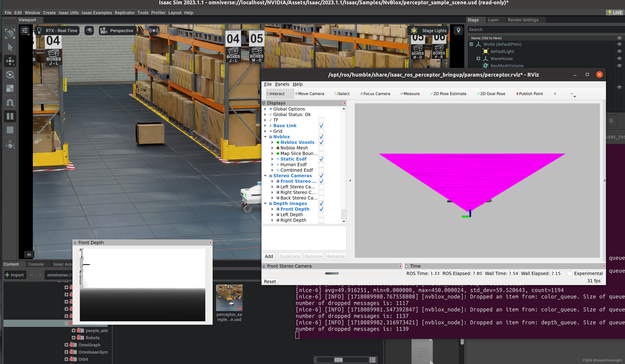This screenshot has width=625, height=364.
Task: Select the 2D Pose Estimate tool
Action: click(448, 94)
